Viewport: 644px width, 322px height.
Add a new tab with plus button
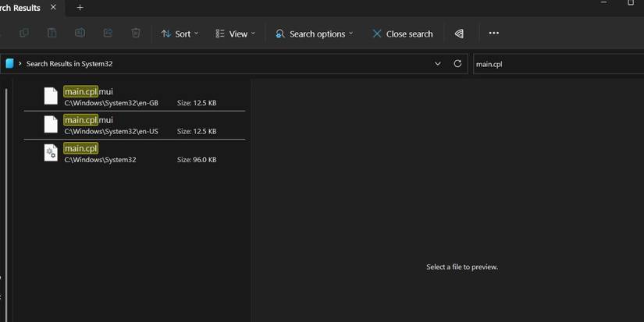tap(80, 7)
